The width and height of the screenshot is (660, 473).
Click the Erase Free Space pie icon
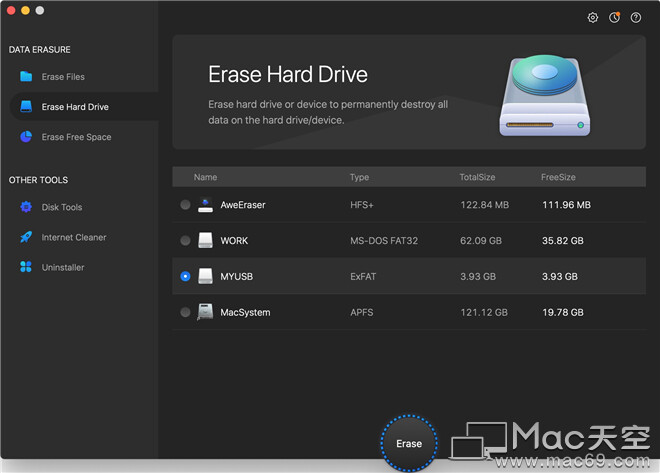pos(26,137)
